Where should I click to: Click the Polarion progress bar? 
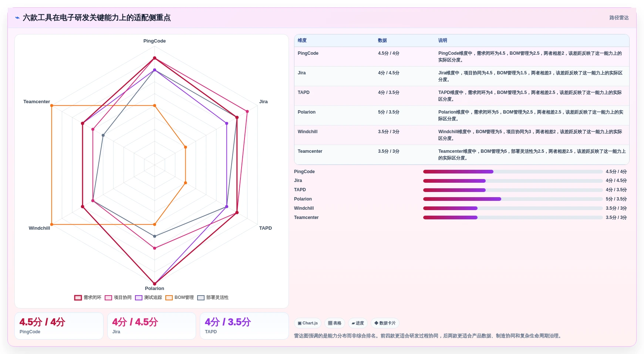pyautogui.click(x=513, y=199)
